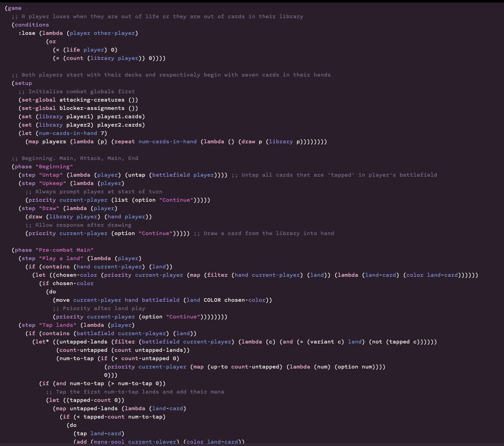Click the "Beginning" phase string
The image size is (504, 446).
click(54, 167)
